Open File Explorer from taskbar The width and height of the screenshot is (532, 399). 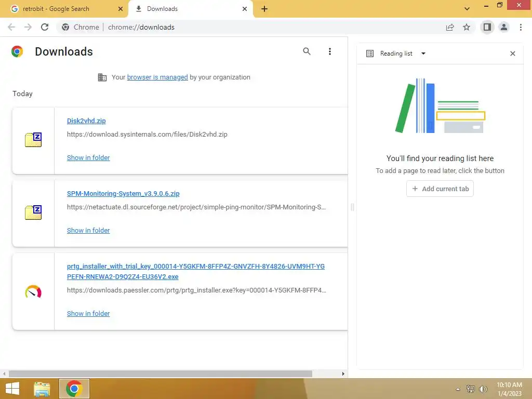(42, 389)
